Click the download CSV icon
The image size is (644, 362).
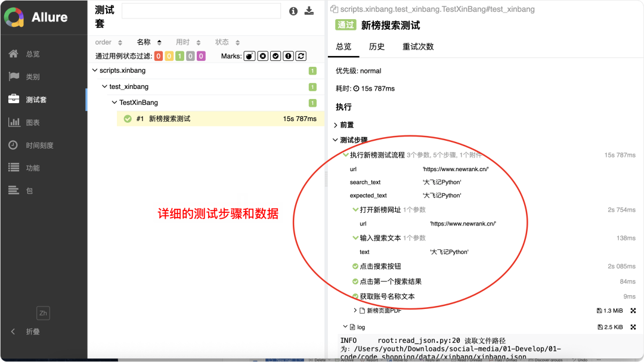click(x=309, y=11)
